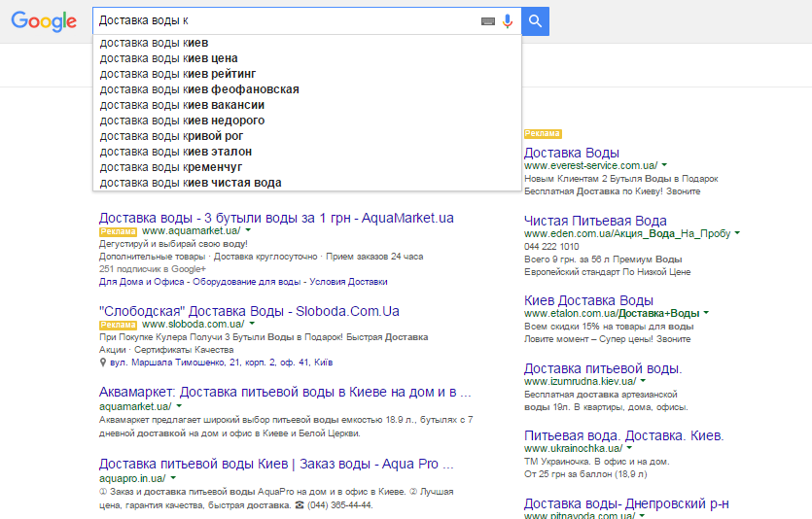Screen dimensions: 812x519
Task: Select suggestion "доставка воды киев эталон"
Action: 306,152
